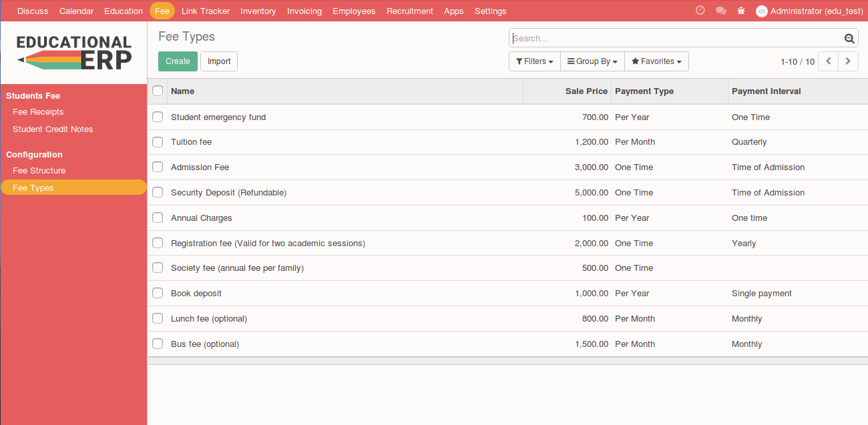Open the conversations chat icon

click(x=720, y=11)
